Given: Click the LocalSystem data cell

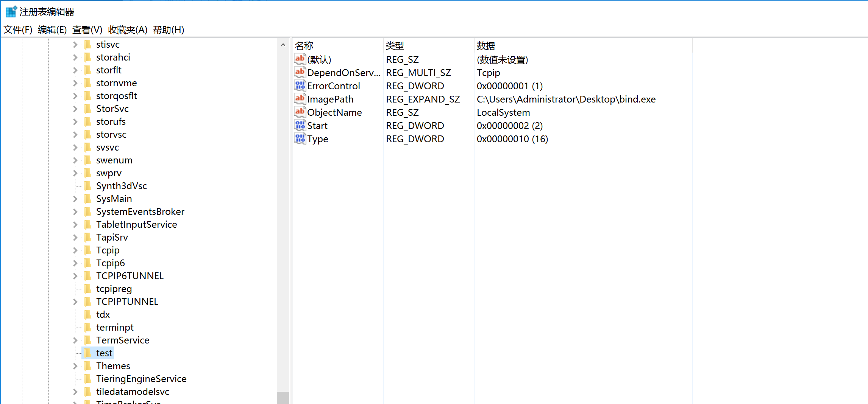Looking at the screenshot, I should coord(503,112).
